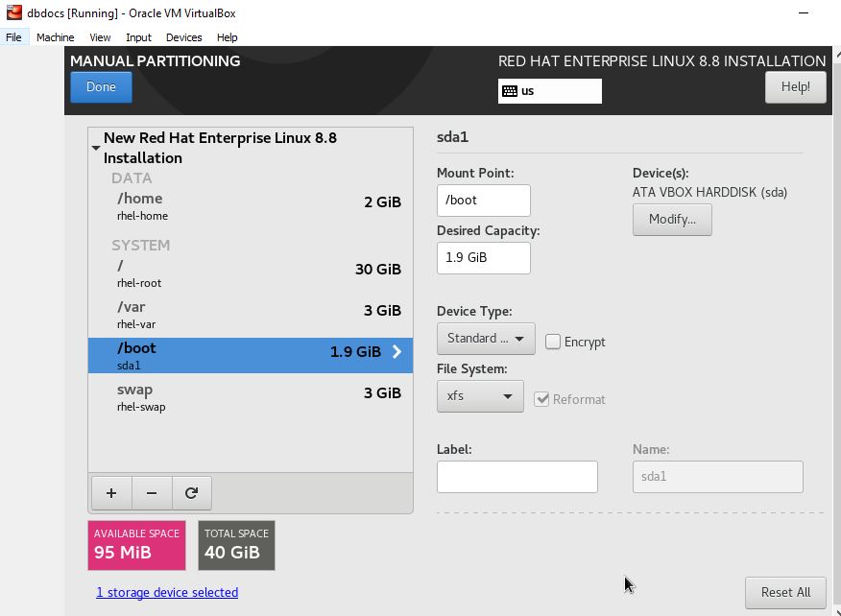Collapse the New Red Hat Enterprise Linux 8.8 Installation tree
The width and height of the screenshot is (841, 616).
pos(96,148)
